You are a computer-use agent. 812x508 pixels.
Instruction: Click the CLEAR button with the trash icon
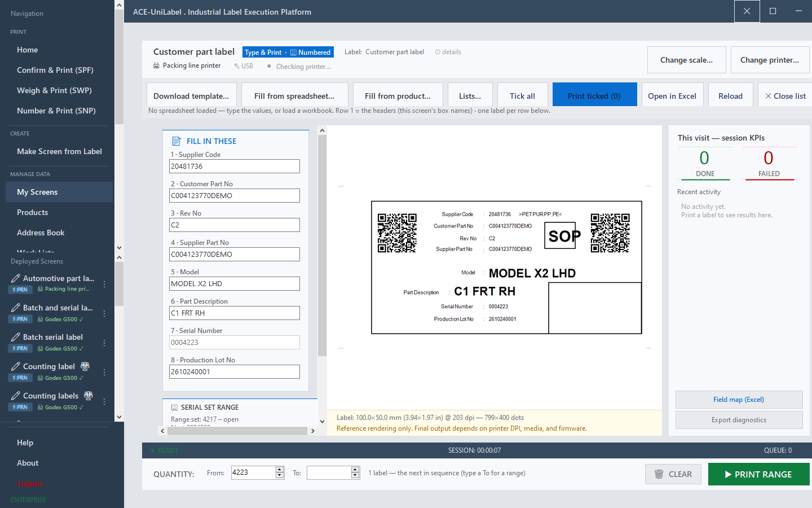pos(673,474)
